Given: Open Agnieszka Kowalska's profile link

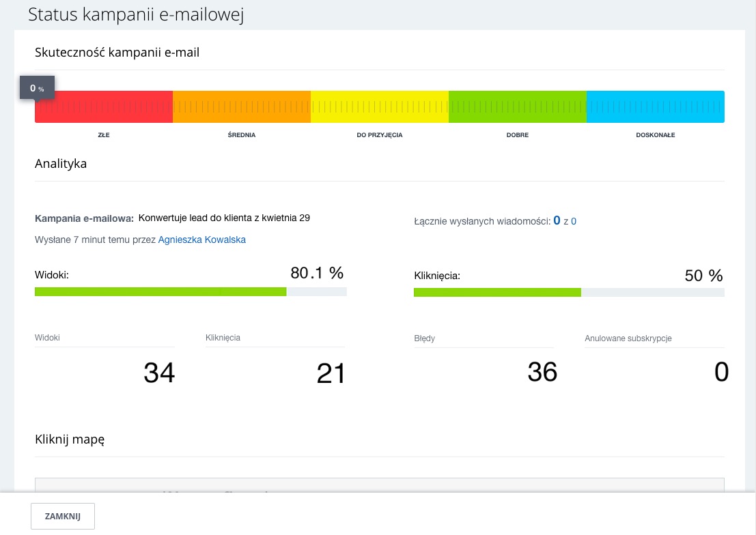Looking at the screenshot, I should (201, 240).
